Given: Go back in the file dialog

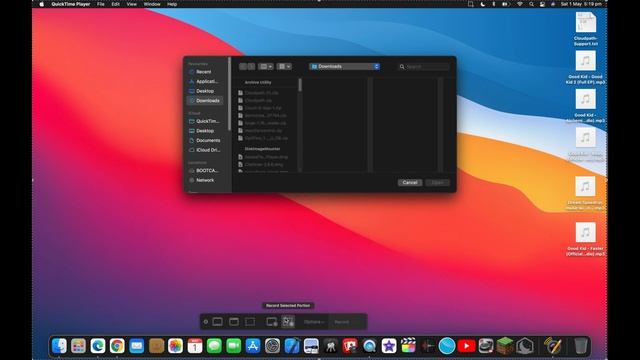Looking at the screenshot, I should (243, 67).
